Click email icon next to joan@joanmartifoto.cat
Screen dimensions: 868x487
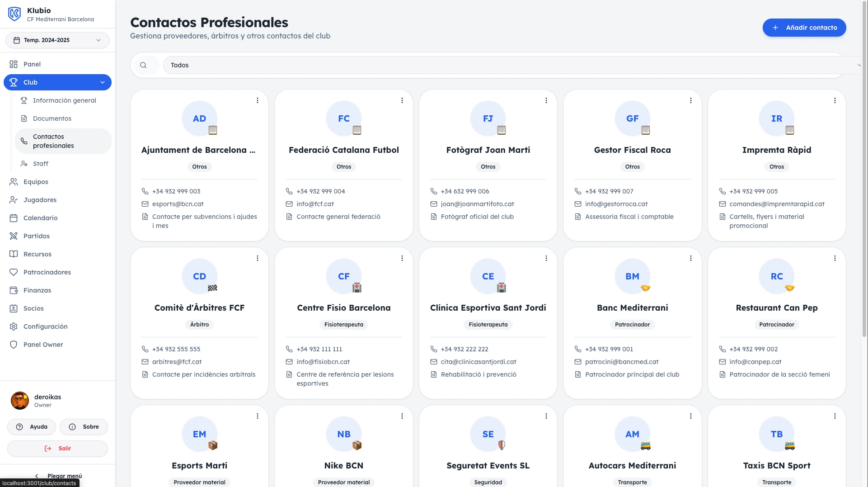tap(433, 204)
